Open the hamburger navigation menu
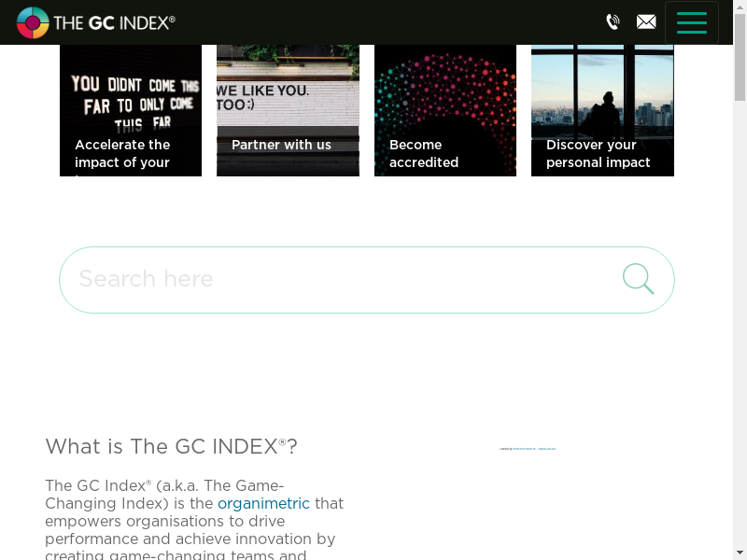The width and height of the screenshot is (747, 560). point(691,22)
